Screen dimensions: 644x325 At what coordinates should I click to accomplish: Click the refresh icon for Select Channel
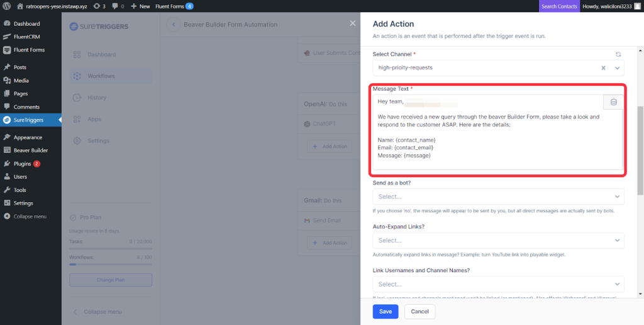618,55
